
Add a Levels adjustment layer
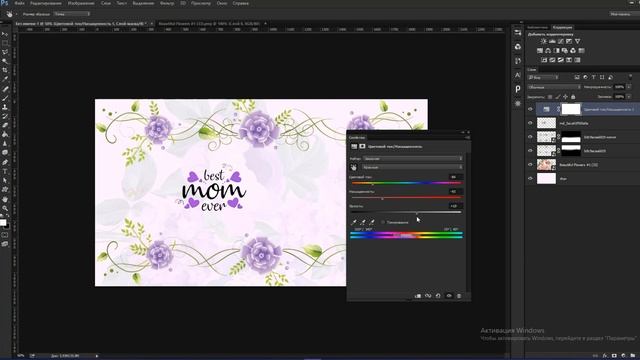[x=552, y=41]
